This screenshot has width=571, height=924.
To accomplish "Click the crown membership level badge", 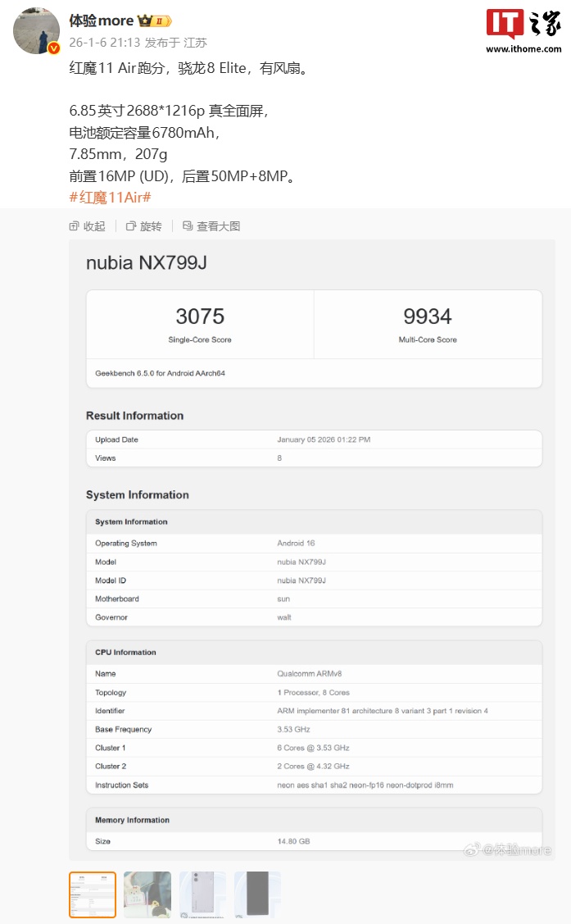I will point(154,20).
